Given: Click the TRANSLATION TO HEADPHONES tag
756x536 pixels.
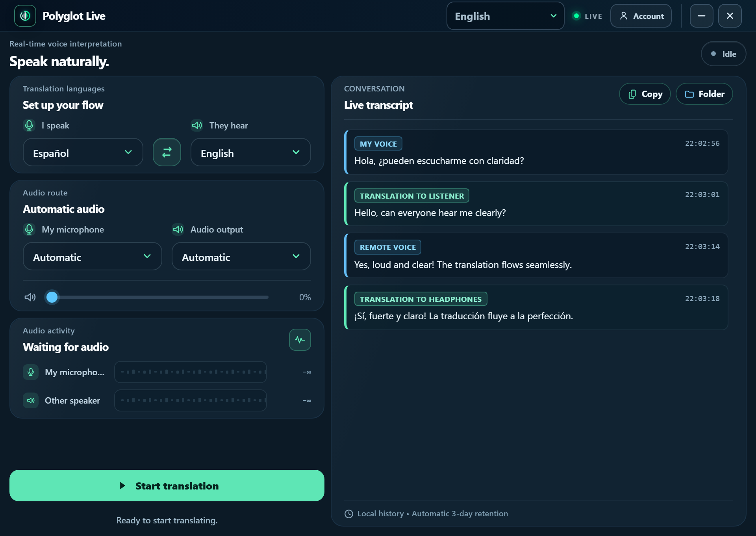Looking at the screenshot, I should 421,299.
